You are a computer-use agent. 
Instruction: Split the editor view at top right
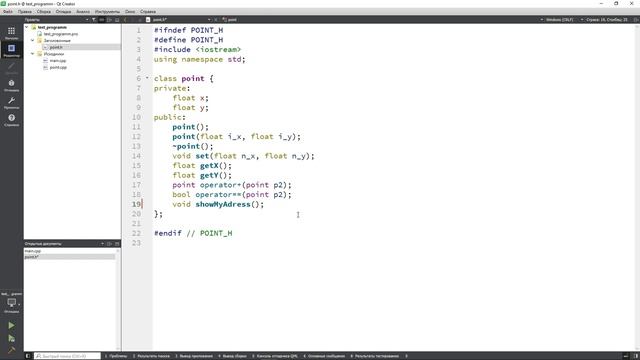tap(636, 20)
